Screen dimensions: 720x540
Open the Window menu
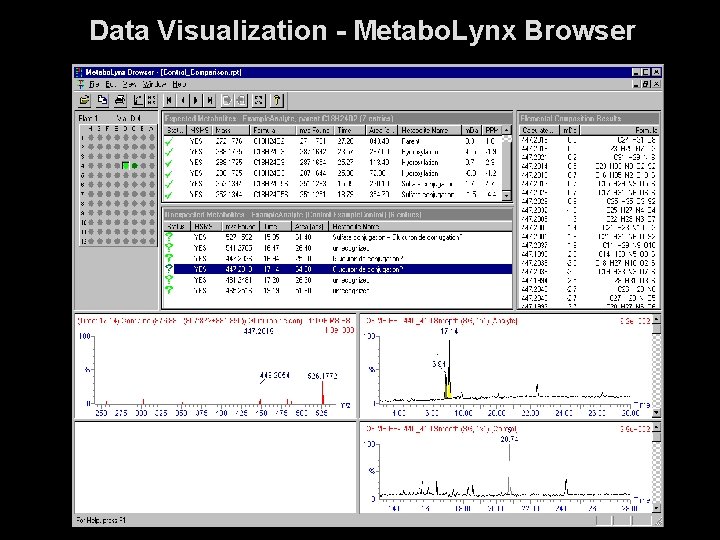pos(154,84)
